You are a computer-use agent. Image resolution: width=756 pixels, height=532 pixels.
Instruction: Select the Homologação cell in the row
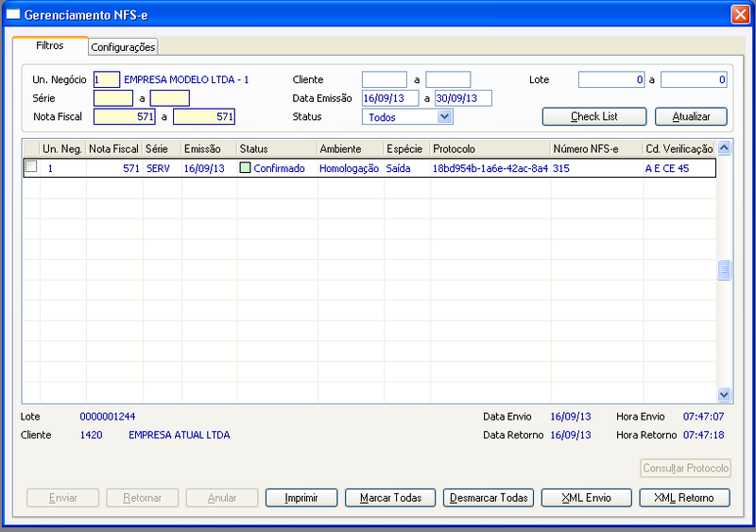(x=349, y=168)
